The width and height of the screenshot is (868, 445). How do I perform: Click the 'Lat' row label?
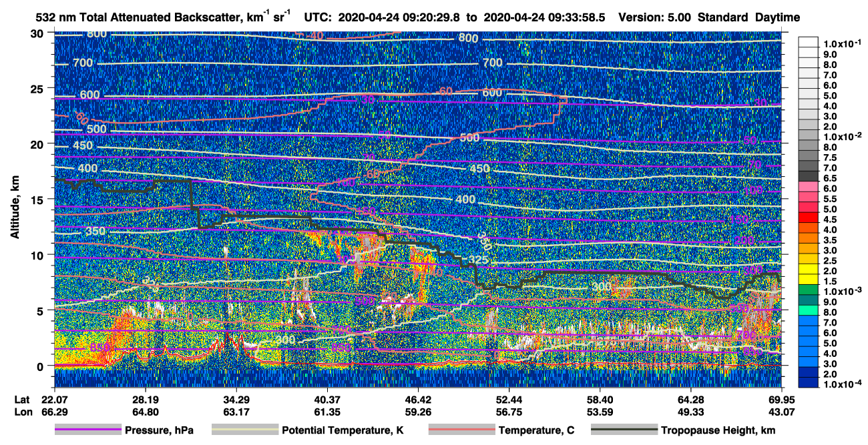tap(22, 400)
